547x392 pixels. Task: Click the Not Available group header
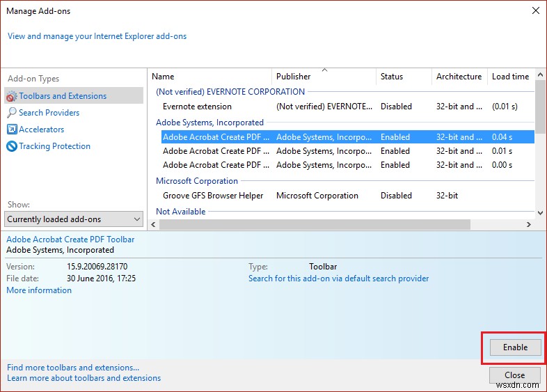[x=181, y=212]
